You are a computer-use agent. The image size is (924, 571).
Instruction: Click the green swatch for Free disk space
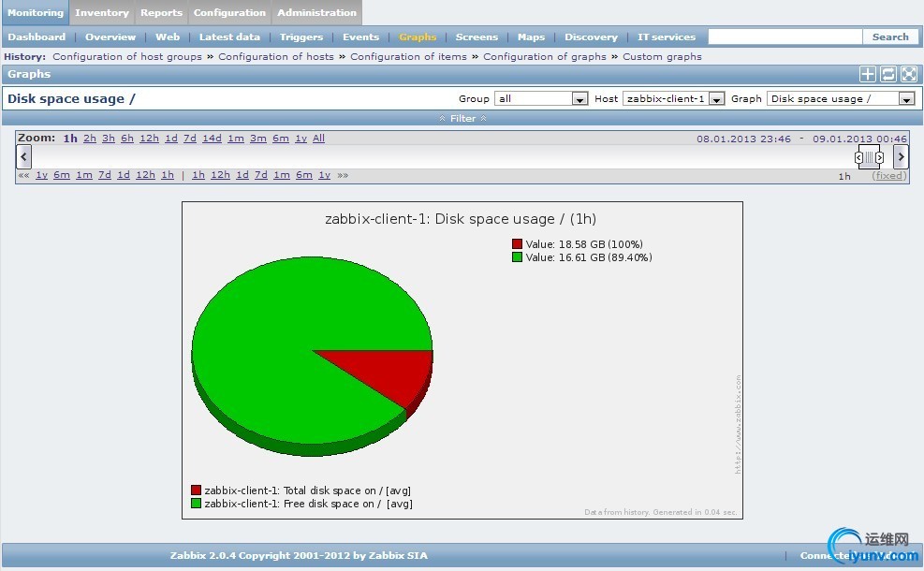click(x=197, y=504)
